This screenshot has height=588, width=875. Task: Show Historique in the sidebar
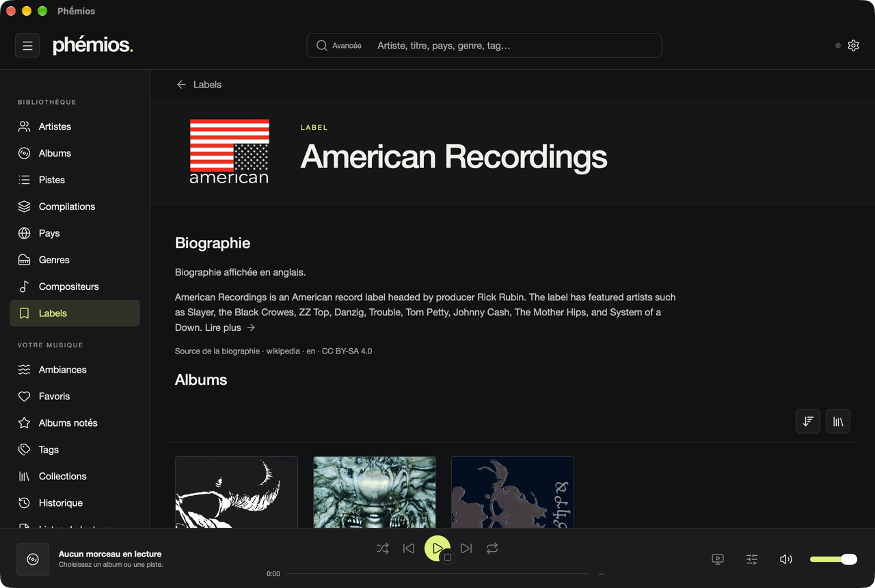click(x=75, y=503)
